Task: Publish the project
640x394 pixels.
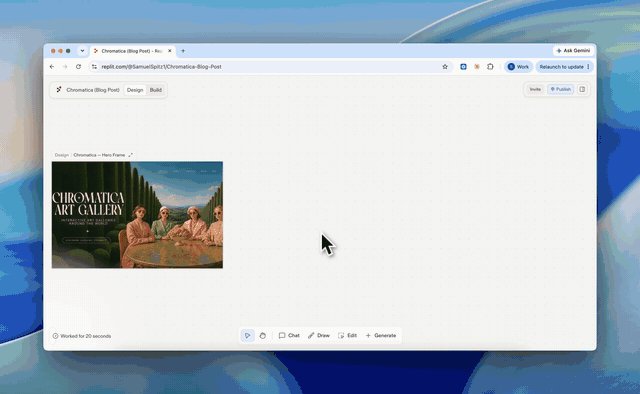Action: (560, 89)
